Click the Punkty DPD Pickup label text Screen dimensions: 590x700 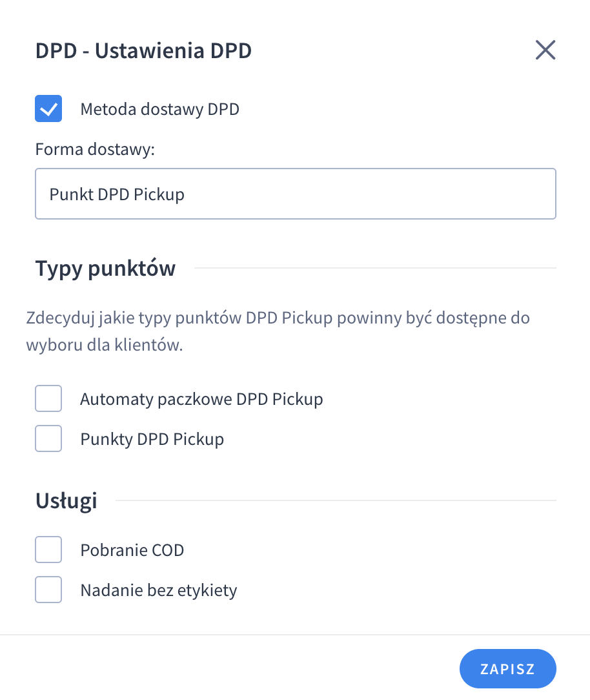[151, 438]
